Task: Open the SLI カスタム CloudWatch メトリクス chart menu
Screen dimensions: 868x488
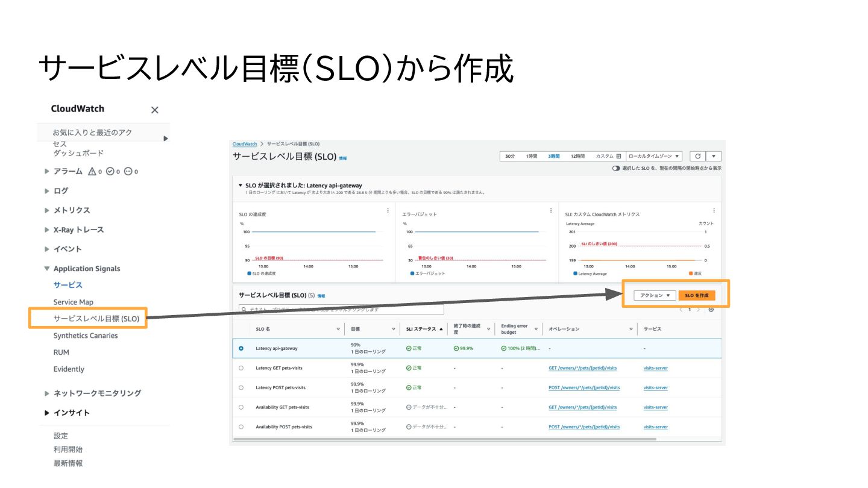Action: click(x=714, y=210)
